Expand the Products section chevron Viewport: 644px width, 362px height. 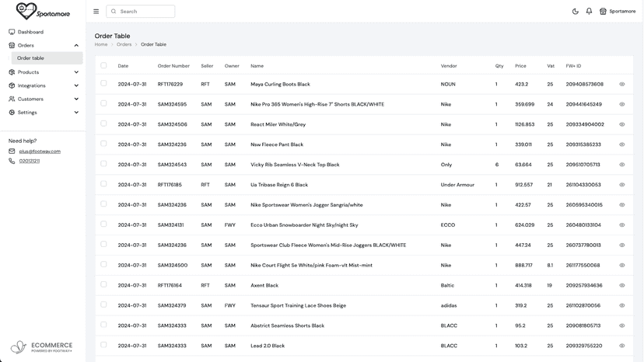[x=76, y=72]
